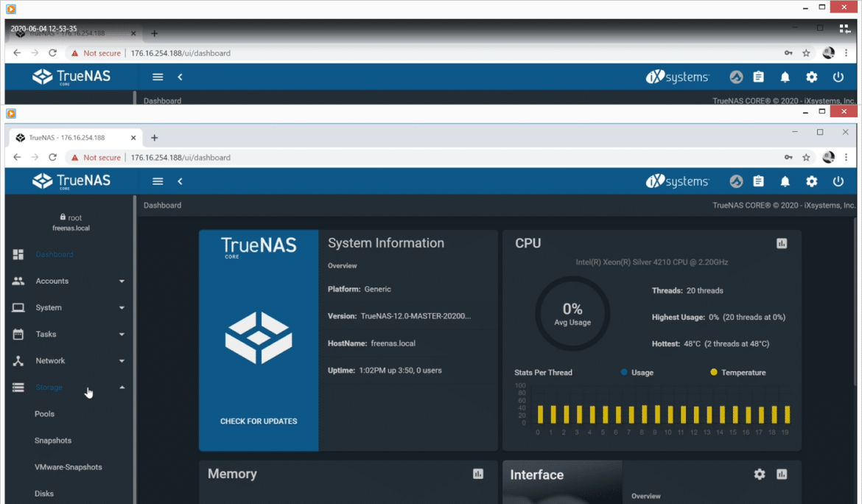Open CPU reports via the CPU card chart icon
The image size is (862, 504).
tap(782, 243)
